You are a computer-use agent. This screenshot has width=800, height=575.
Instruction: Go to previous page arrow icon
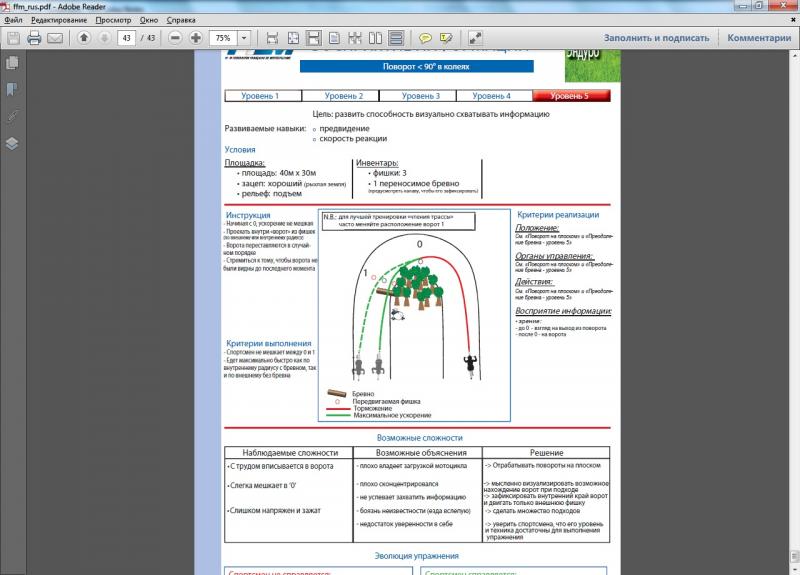(x=84, y=38)
